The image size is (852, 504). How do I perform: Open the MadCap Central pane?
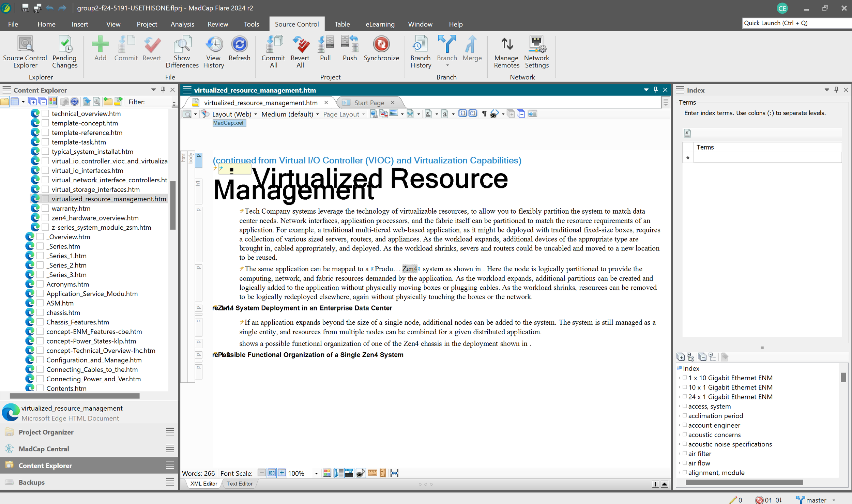click(x=89, y=448)
